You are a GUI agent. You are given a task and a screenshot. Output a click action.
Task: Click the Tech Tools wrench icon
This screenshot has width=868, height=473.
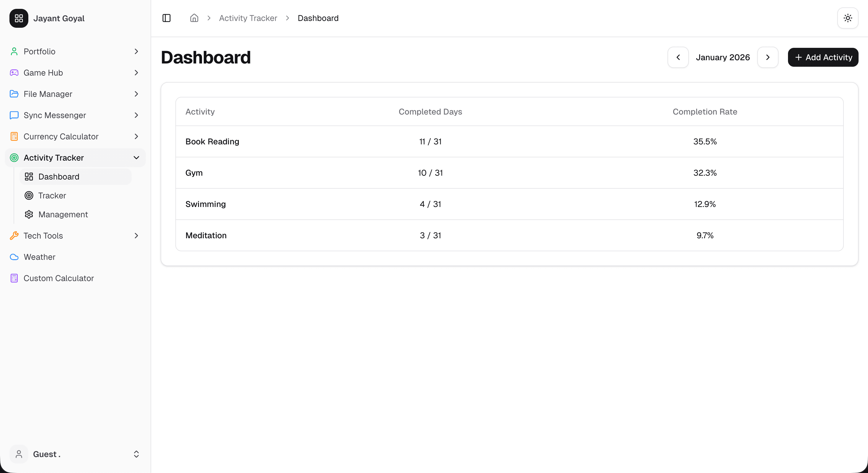click(14, 236)
